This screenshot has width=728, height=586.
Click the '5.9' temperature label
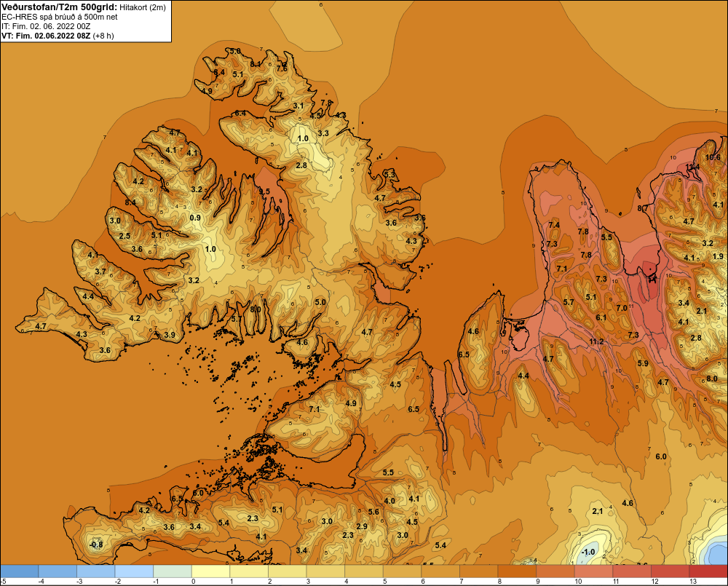[643, 363]
